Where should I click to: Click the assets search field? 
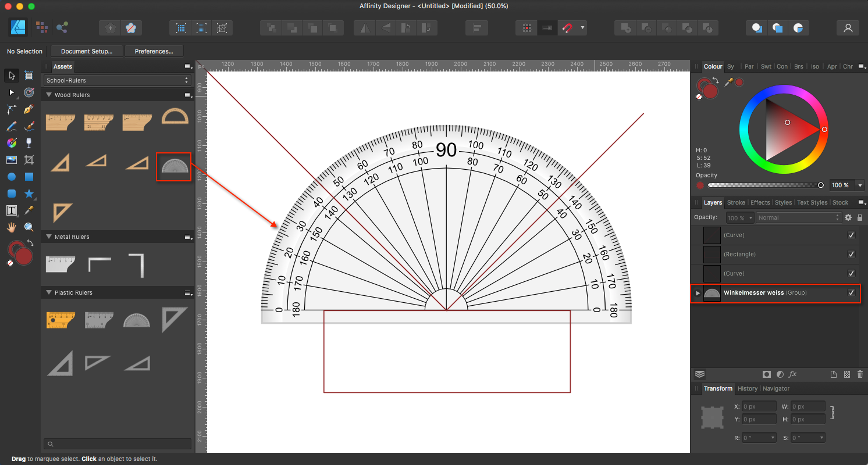117,443
